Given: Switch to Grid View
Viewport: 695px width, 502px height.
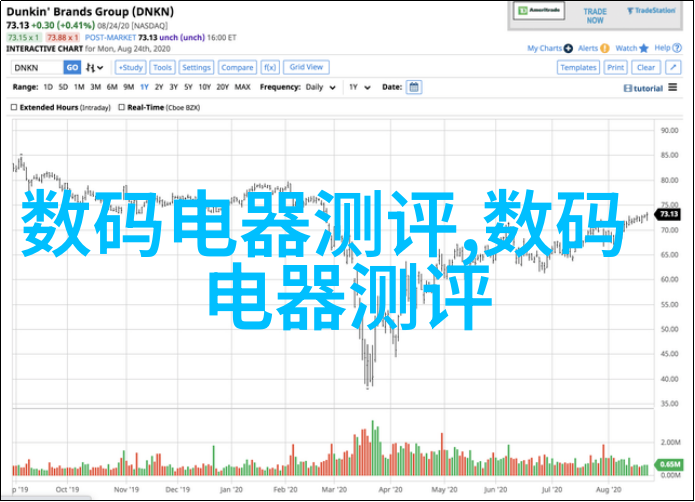Looking at the screenshot, I should [306, 67].
